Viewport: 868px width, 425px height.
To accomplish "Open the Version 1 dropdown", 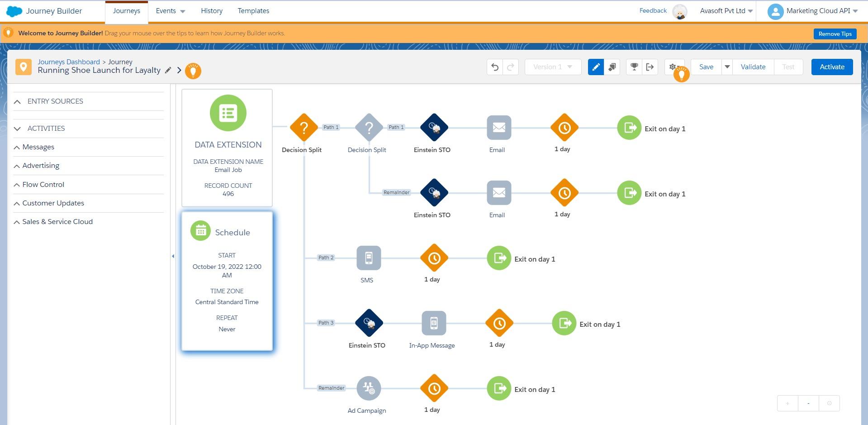I will (x=553, y=67).
